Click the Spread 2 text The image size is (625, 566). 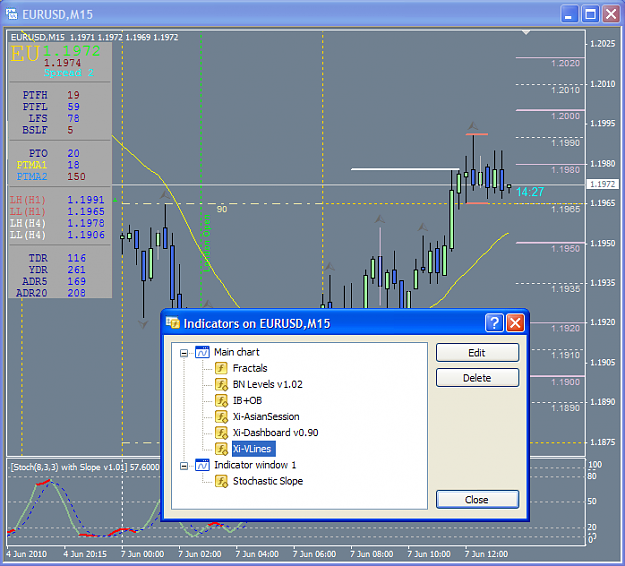click(69, 73)
